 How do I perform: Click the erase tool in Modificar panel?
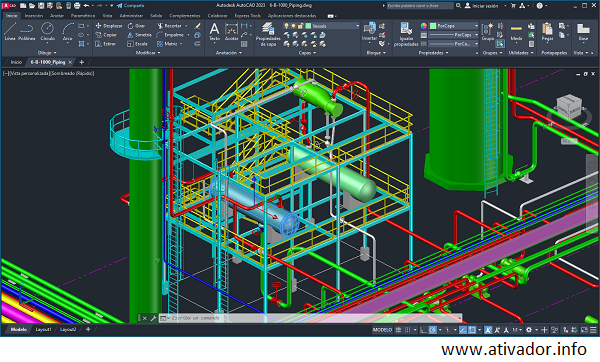click(197, 26)
